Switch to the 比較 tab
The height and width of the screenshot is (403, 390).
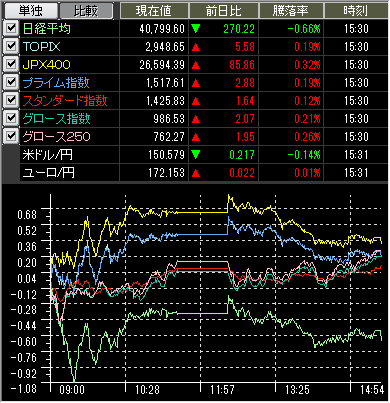[x=86, y=11]
